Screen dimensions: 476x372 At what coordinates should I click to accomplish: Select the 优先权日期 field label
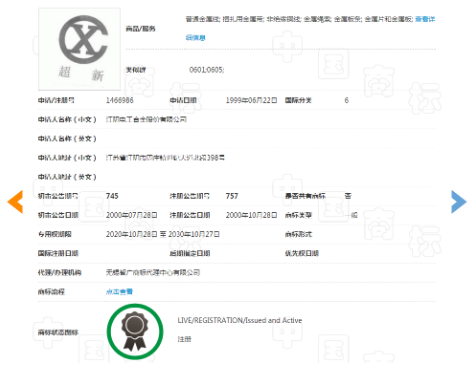[302, 254]
